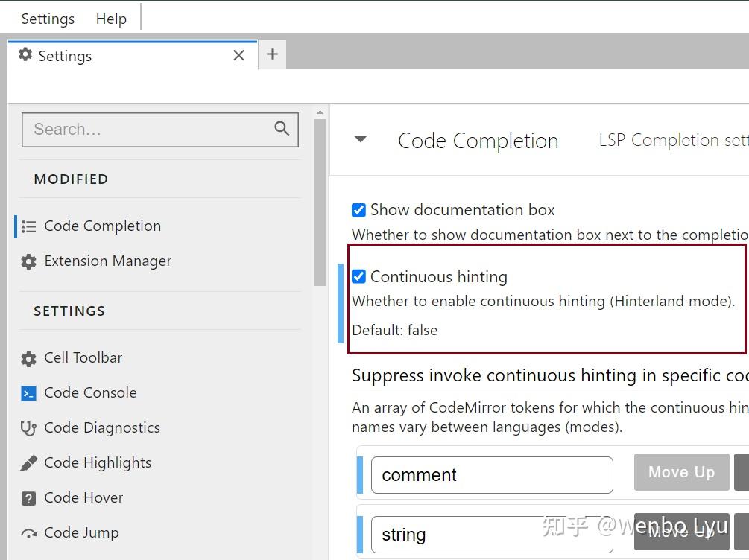Open the Settings menu
The image size is (749, 560).
click(48, 19)
